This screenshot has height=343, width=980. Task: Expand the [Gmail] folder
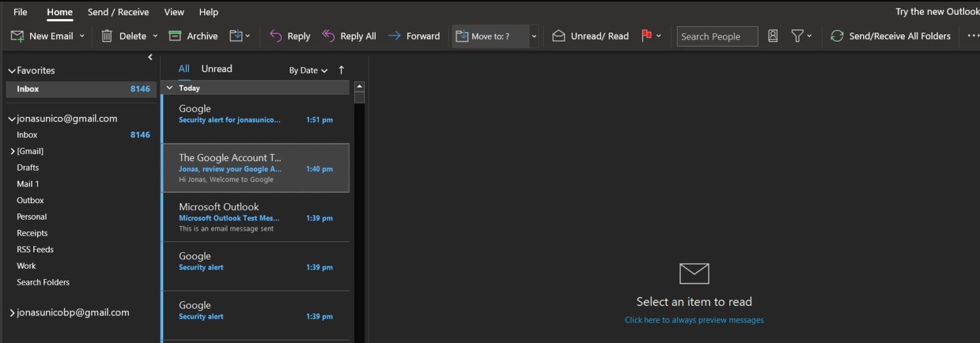click(12, 151)
